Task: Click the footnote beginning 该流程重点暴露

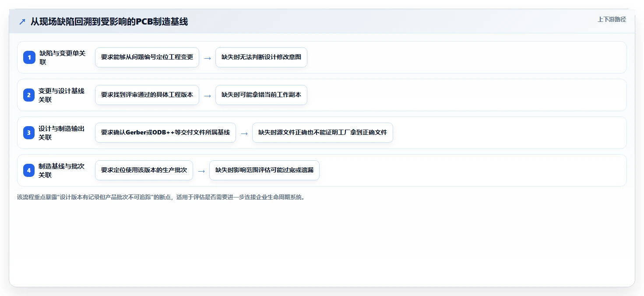Action: (x=161, y=197)
